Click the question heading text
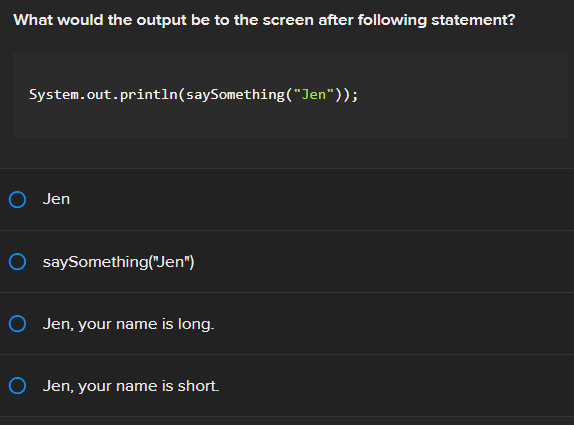 (x=264, y=20)
